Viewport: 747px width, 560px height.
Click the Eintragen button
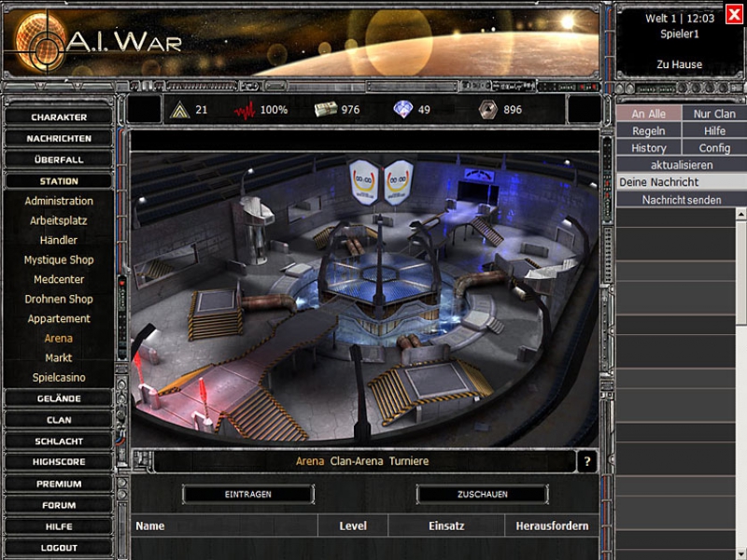coord(247,495)
